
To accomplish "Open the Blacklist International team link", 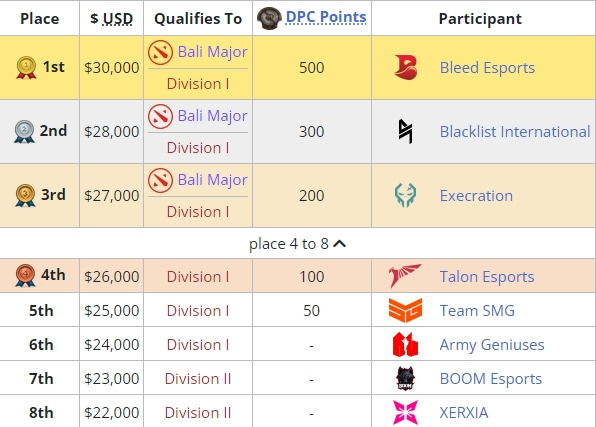I will [515, 132].
